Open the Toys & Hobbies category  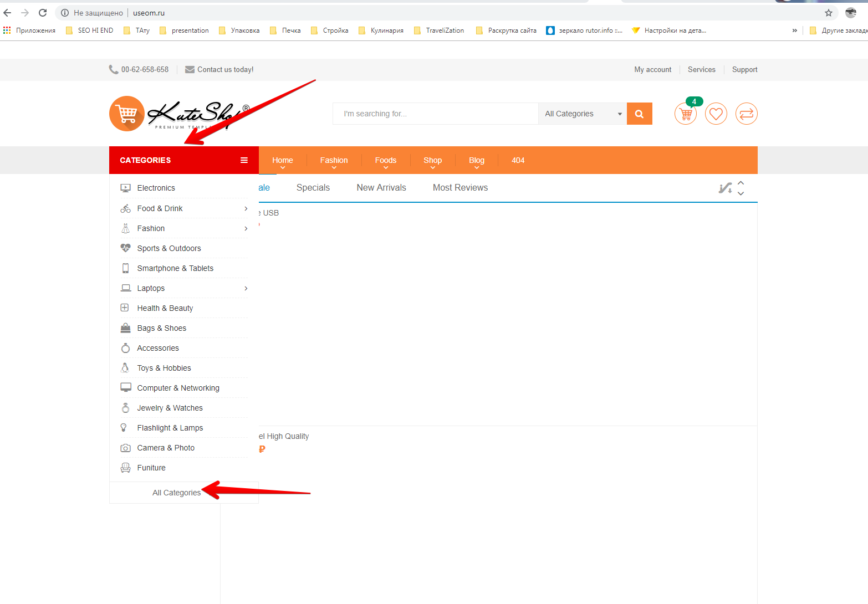click(x=164, y=368)
